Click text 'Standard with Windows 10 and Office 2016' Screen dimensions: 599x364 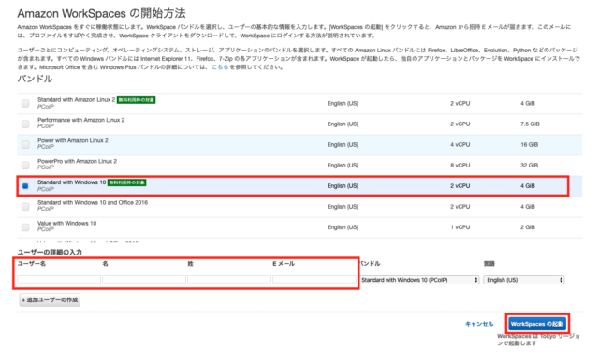(x=93, y=202)
